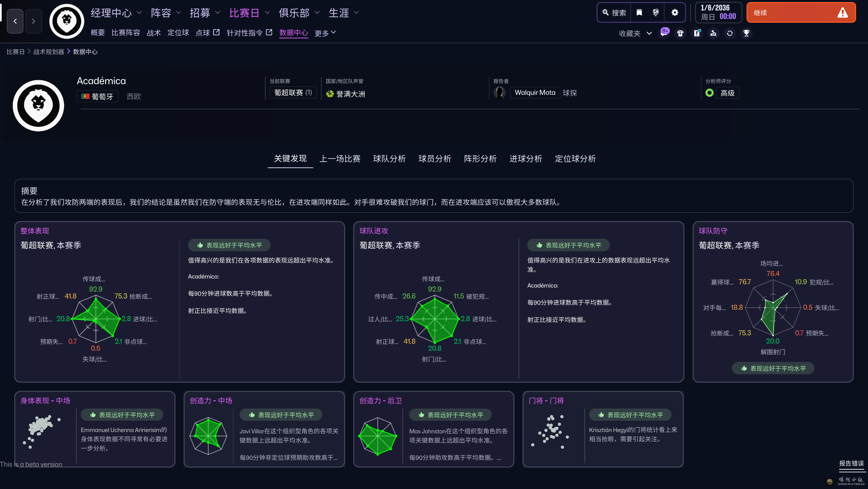The height and width of the screenshot is (489, 868).
Task: Expand the 更多 more menu
Action: pos(325,33)
